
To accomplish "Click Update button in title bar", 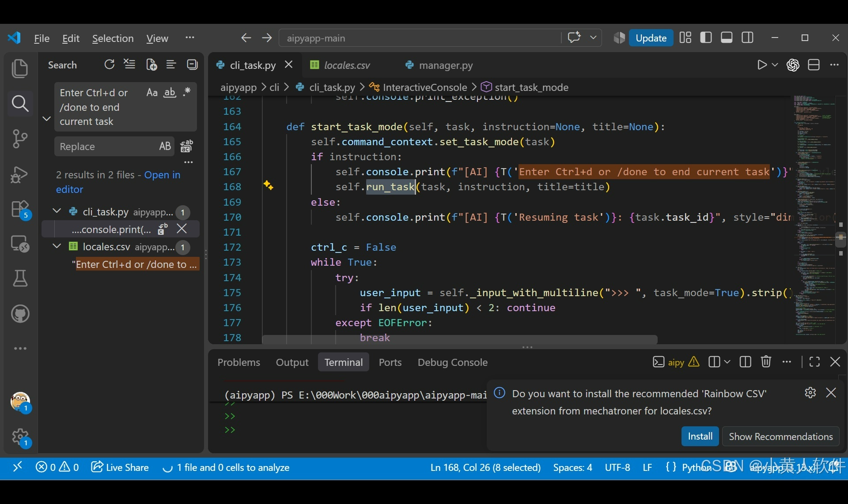I will point(651,38).
